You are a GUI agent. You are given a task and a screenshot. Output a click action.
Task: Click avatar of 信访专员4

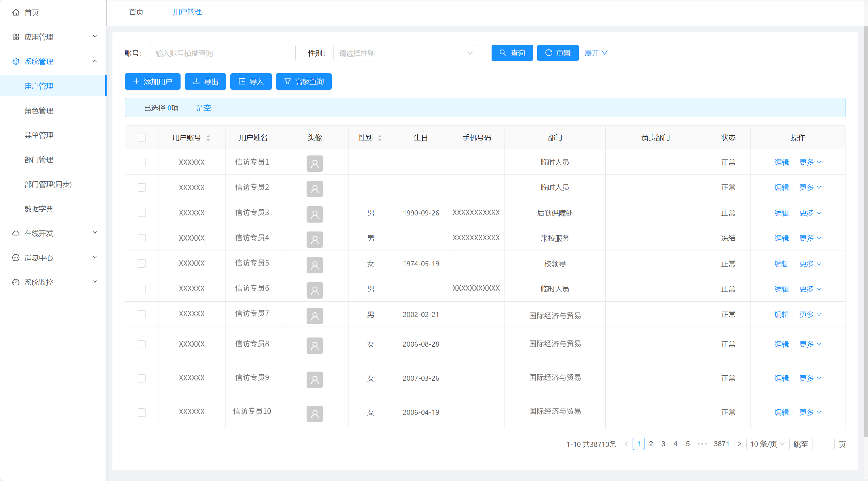click(x=314, y=239)
